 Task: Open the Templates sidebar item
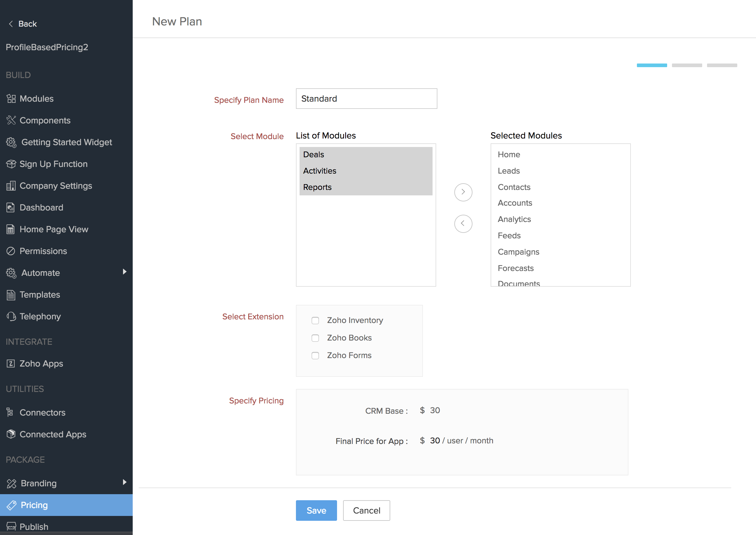40,295
